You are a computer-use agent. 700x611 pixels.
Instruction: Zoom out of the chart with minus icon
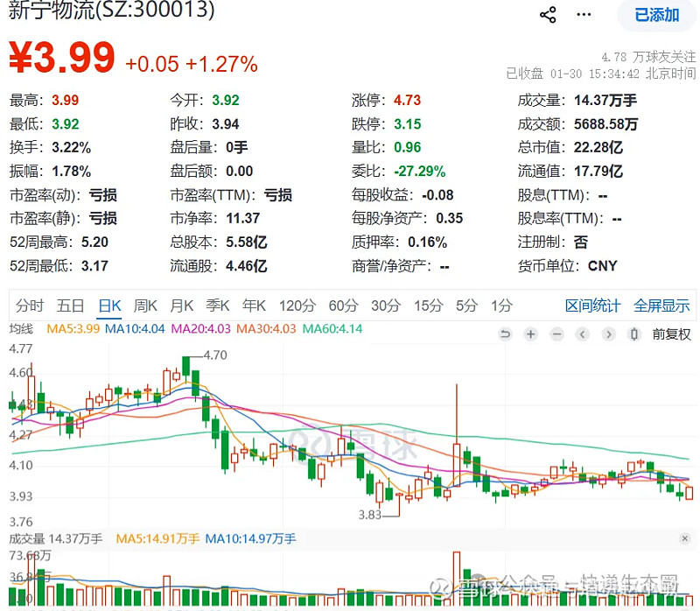[x=556, y=334]
